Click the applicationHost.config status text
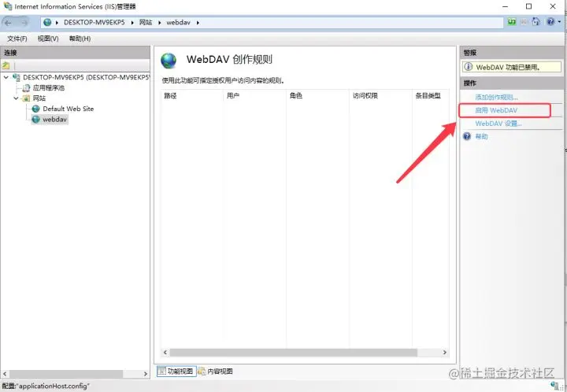Viewport: 567px width, 392px height. [x=46, y=386]
